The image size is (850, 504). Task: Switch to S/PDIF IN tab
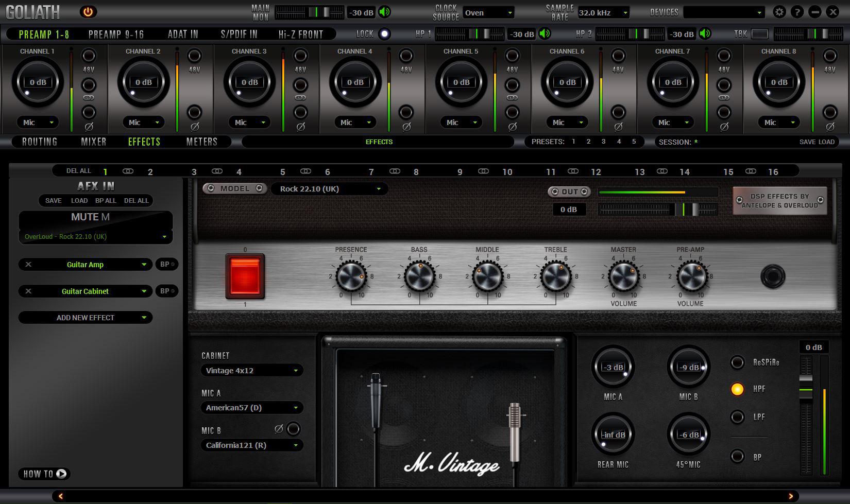click(x=239, y=34)
